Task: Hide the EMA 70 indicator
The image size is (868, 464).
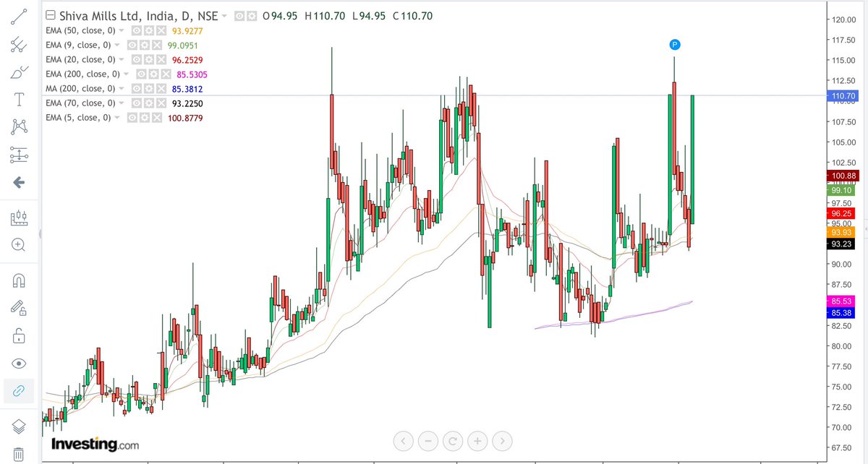Action: coord(137,103)
